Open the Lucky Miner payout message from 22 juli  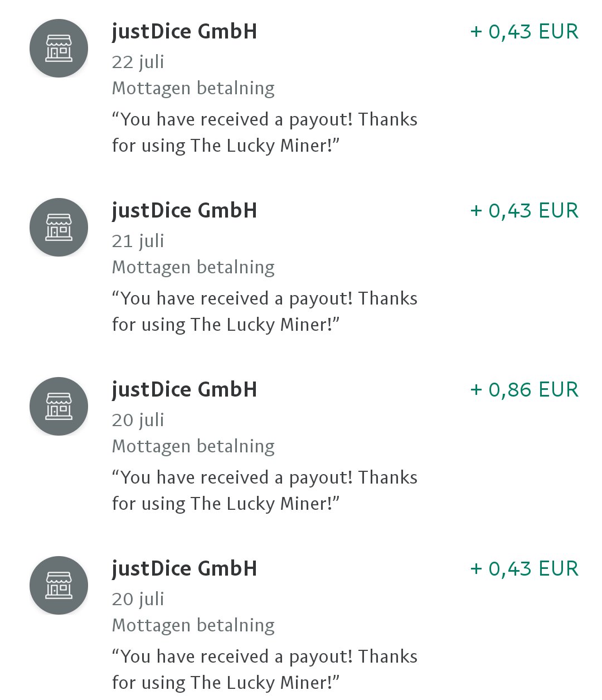[264, 133]
